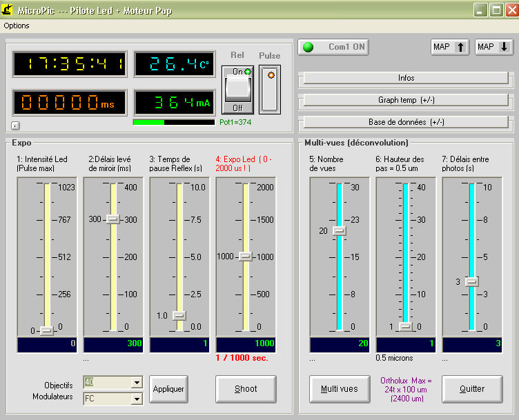This screenshot has width=519, height=420.
Task: Click the Délais entre photos slider thumb
Action: pyautogui.click(x=471, y=282)
